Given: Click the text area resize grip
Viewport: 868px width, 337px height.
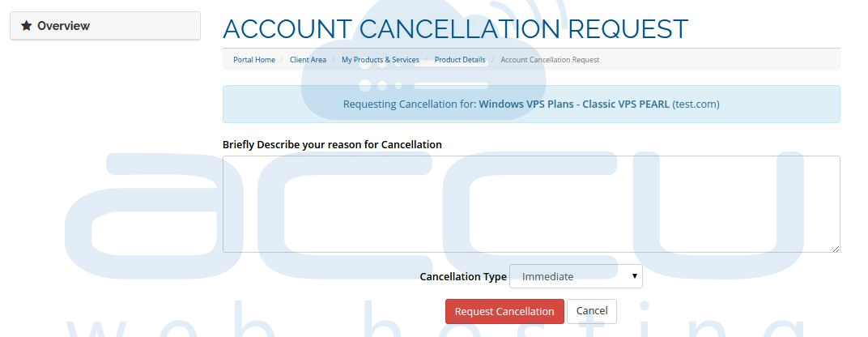Looking at the screenshot, I should 836,249.
